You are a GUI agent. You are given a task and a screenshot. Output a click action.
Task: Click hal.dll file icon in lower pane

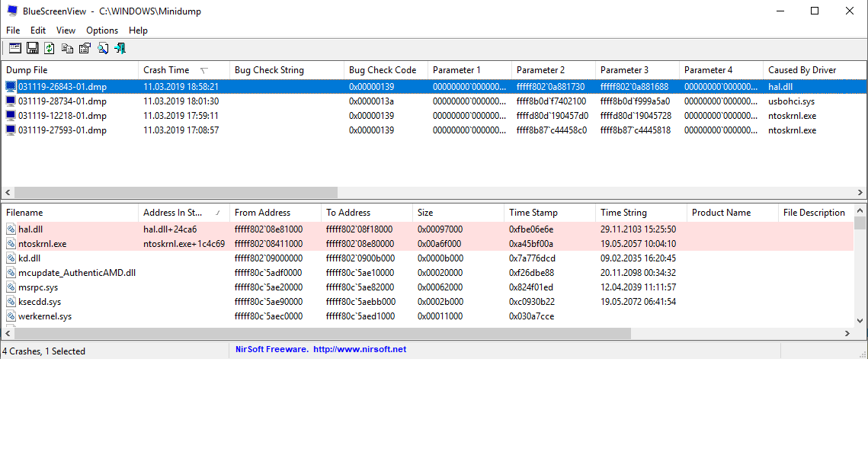click(x=11, y=229)
